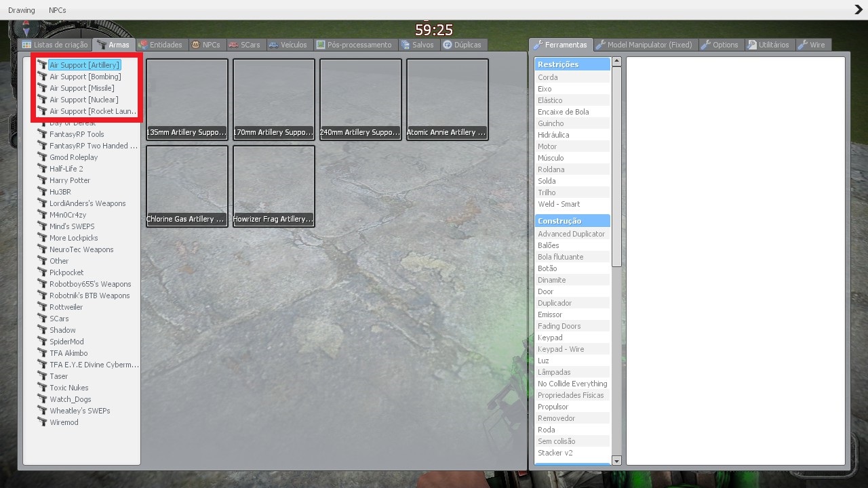This screenshot has width=868, height=488.
Task: Select the Toxic Nukes category
Action: pos(69,388)
